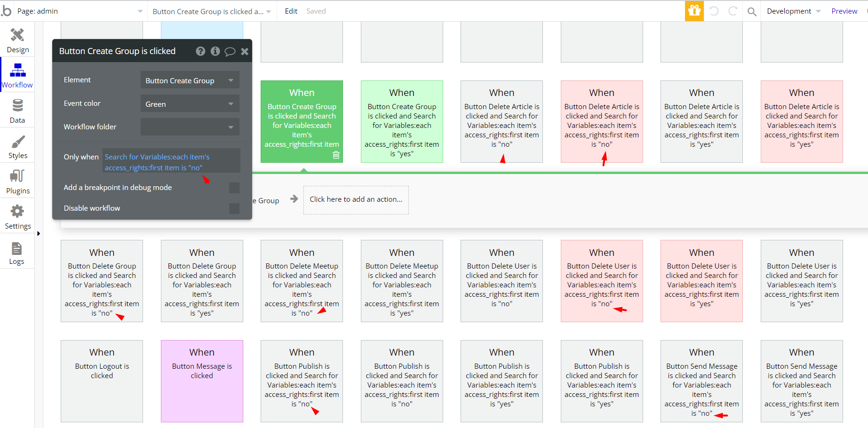
Task: Click the info icon in panel header
Action: [x=215, y=51]
